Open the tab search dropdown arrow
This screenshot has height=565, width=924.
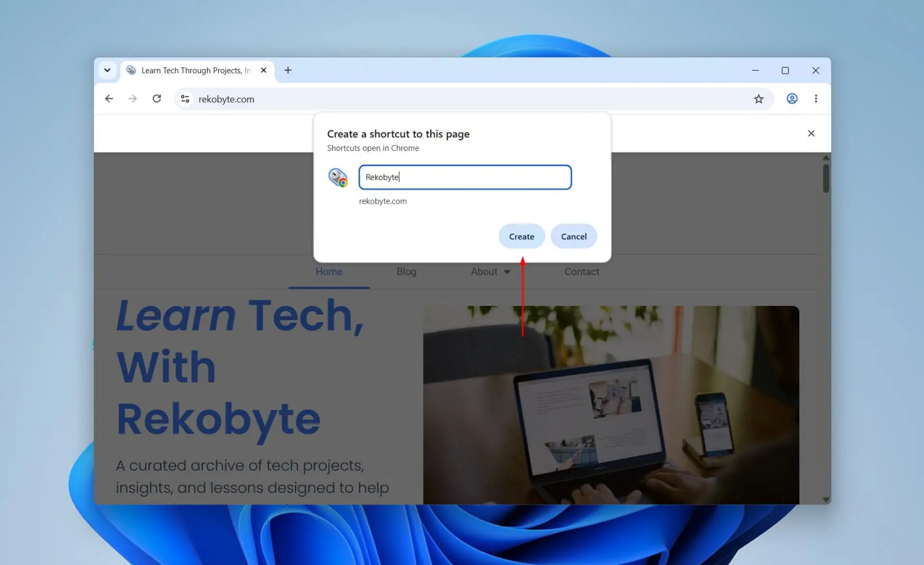pyautogui.click(x=107, y=70)
